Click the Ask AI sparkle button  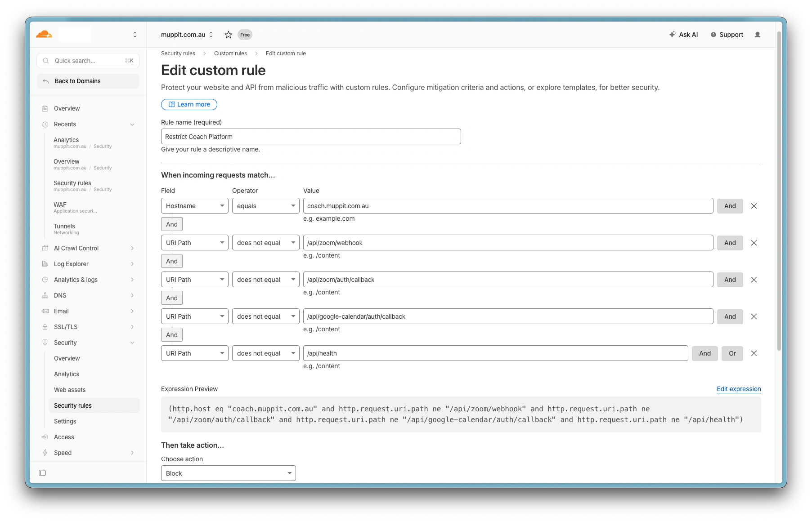[x=683, y=35]
